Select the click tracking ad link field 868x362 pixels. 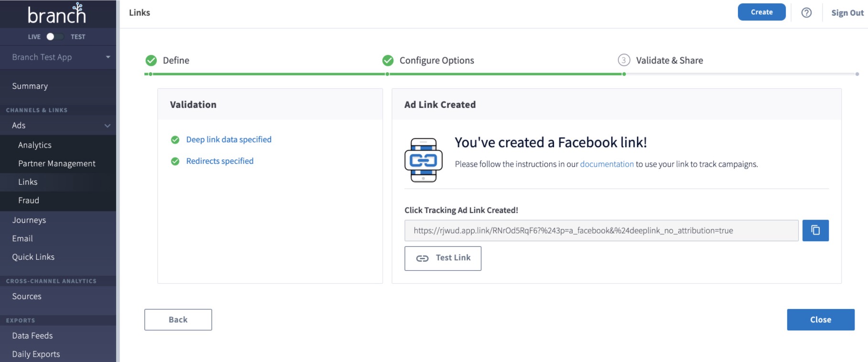coord(601,231)
